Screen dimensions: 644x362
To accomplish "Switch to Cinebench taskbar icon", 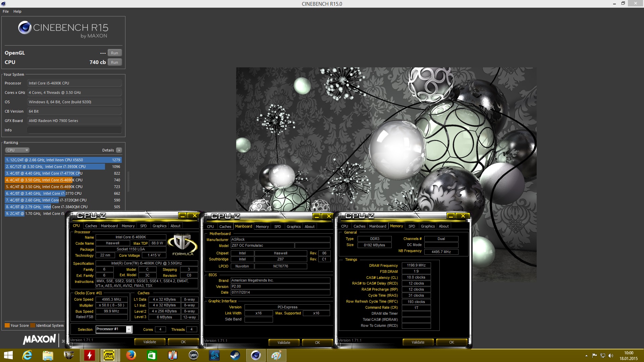I will 256,355.
